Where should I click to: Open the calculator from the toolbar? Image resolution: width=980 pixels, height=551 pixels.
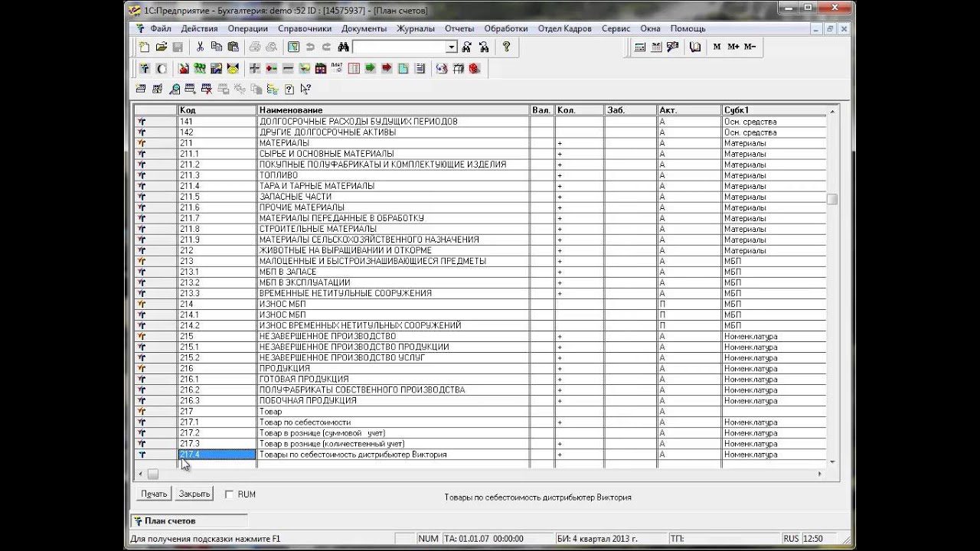point(640,47)
